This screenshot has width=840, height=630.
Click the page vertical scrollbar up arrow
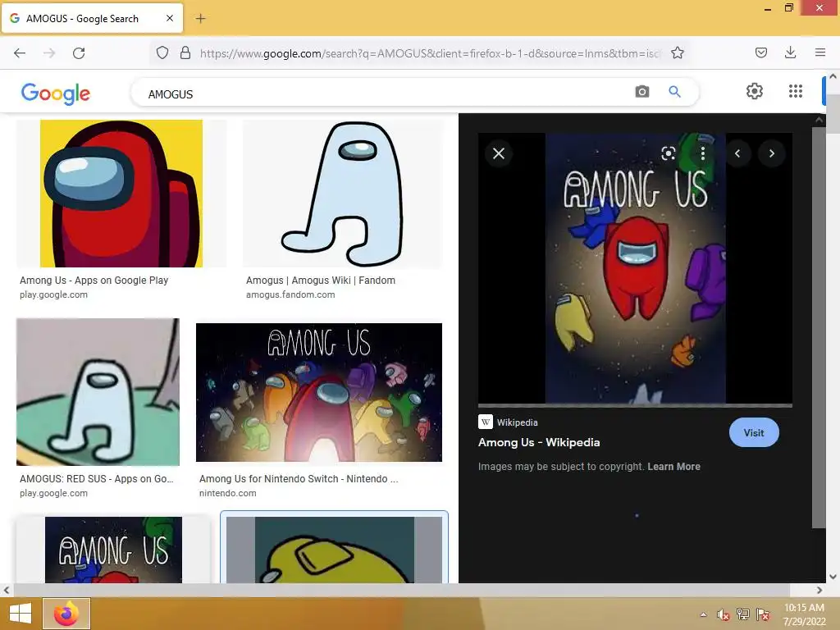(x=833, y=76)
